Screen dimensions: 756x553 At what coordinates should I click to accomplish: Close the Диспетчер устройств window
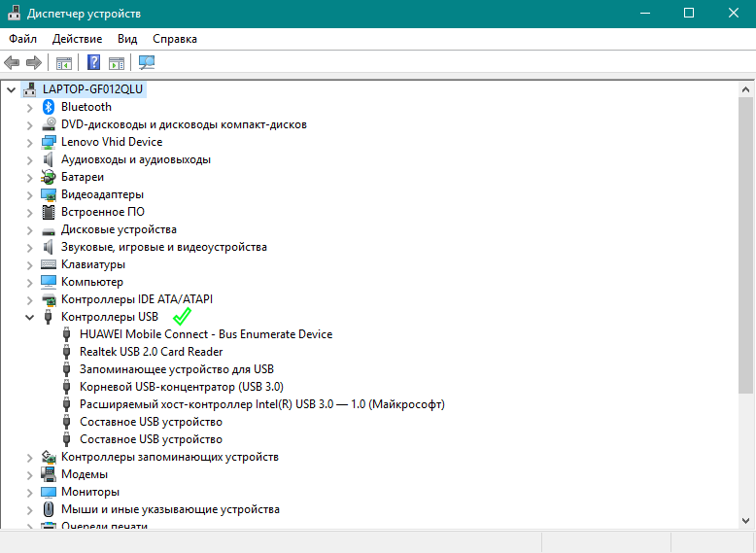(734, 13)
